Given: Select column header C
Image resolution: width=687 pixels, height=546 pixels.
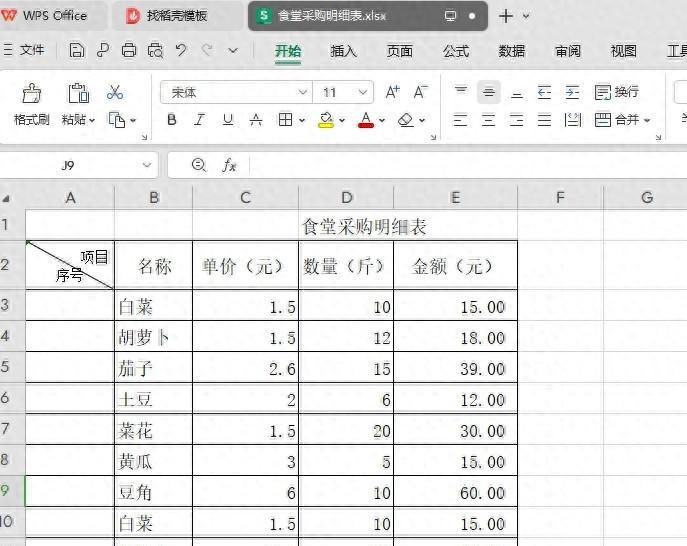Looking at the screenshot, I should [x=245, y=198].
